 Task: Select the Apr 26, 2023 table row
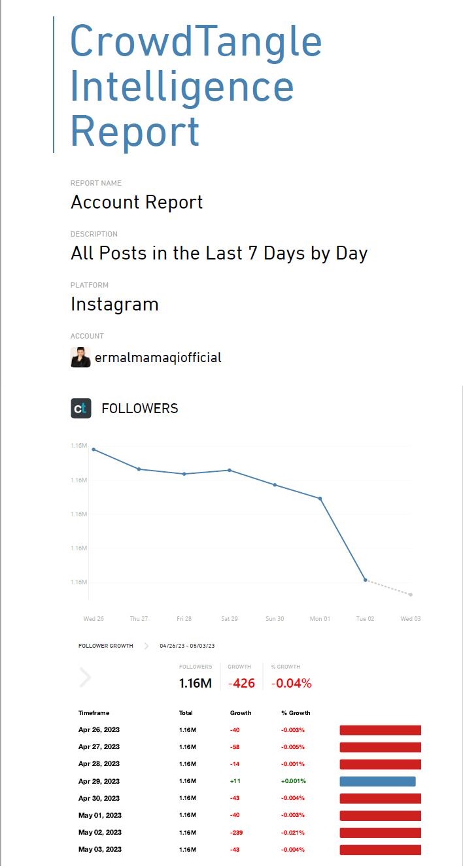tap(99, 729)
